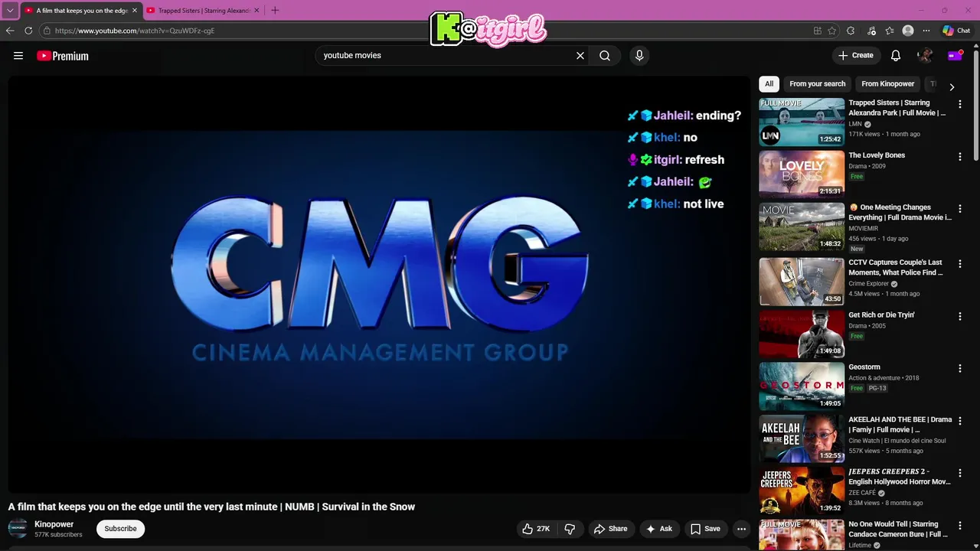Viewport: 980px width, 551px height.
Task: Reload the browser page
Action: pos(28,31)
